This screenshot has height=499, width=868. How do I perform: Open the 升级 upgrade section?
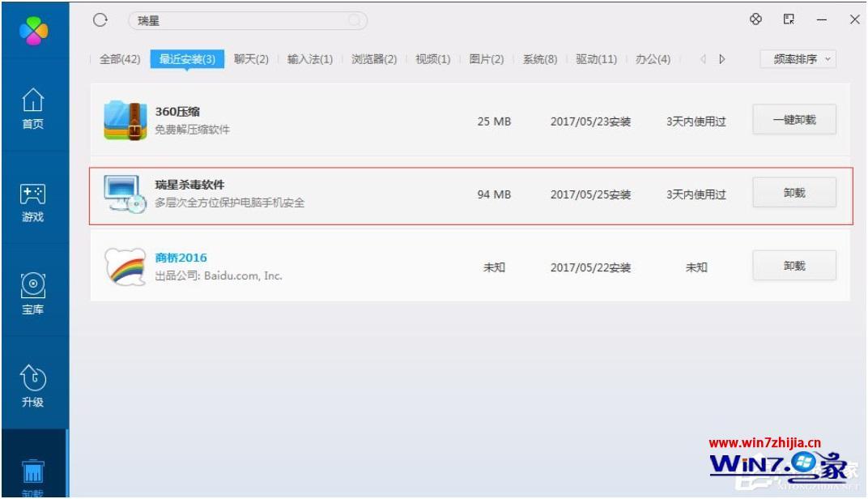32,386
